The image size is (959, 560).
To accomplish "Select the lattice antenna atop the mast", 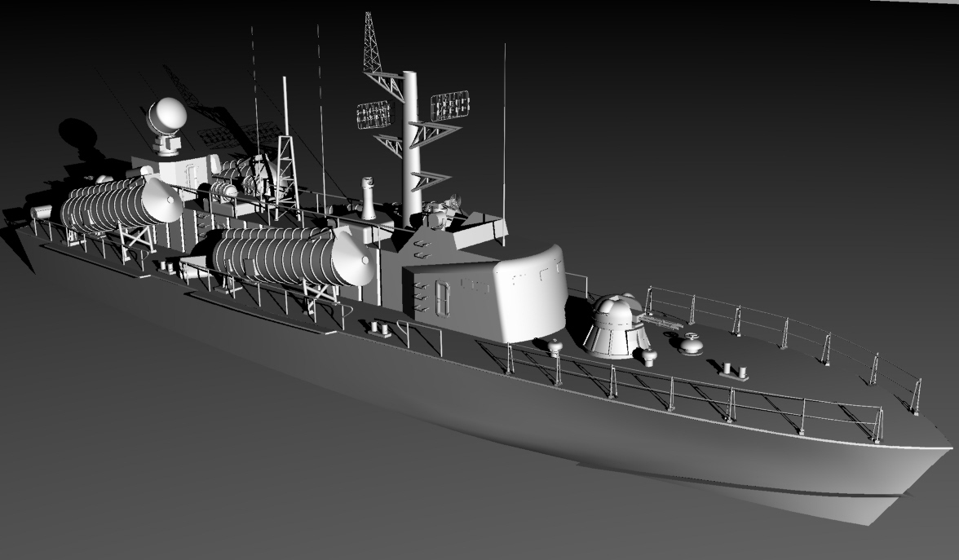I will tap(372, 45).
